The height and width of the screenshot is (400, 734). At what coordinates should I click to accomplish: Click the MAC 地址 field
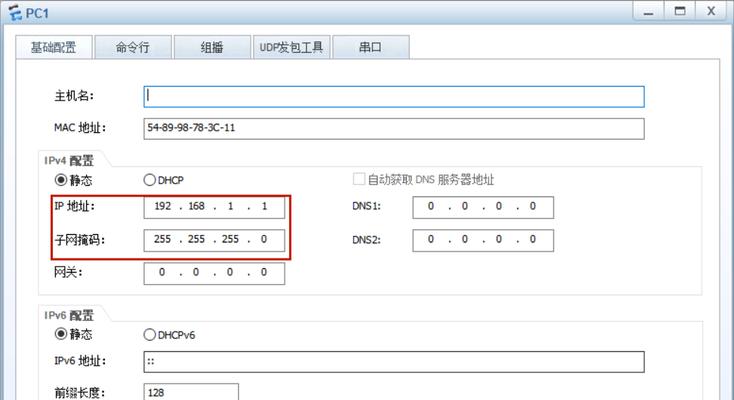[x=394, y=128]
